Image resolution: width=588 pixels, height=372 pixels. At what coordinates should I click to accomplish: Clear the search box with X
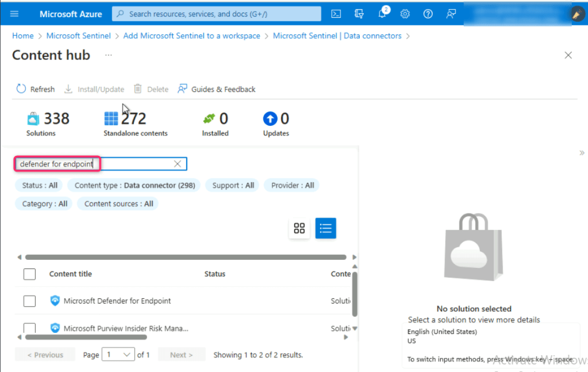178,164
